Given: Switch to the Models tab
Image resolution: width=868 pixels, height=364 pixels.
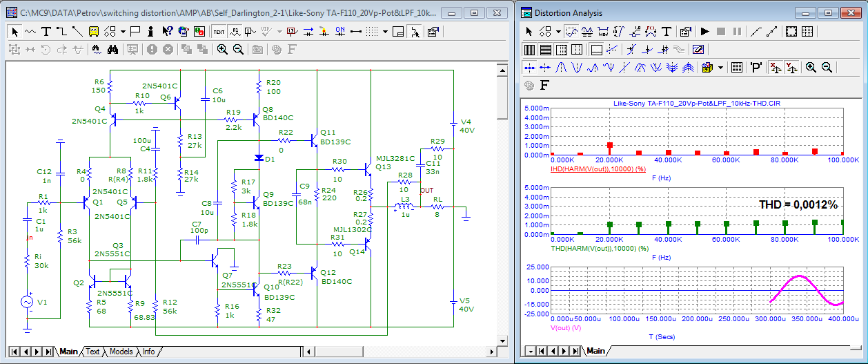Looking at the screenshot, I should click(121, 352).
